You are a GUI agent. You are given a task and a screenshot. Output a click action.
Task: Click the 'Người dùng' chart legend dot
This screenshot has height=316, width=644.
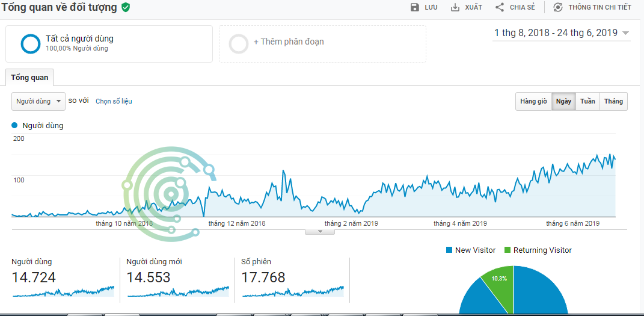15,125
